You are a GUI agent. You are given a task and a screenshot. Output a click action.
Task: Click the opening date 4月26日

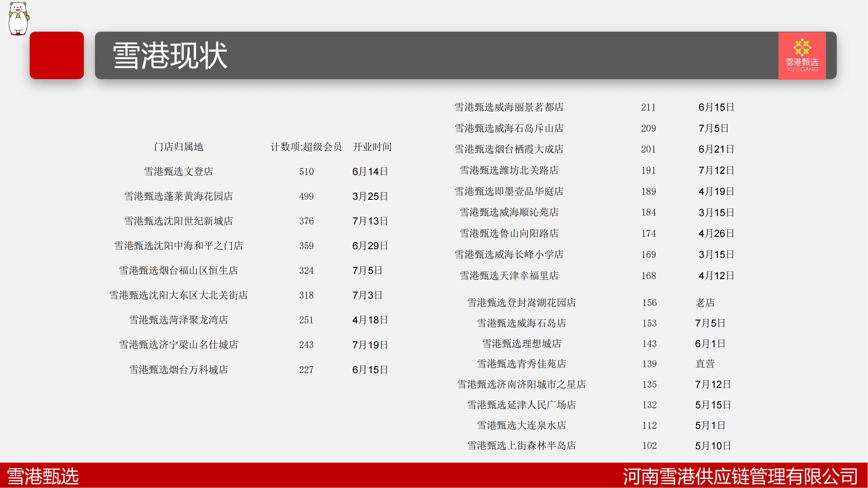pos(716,233)
